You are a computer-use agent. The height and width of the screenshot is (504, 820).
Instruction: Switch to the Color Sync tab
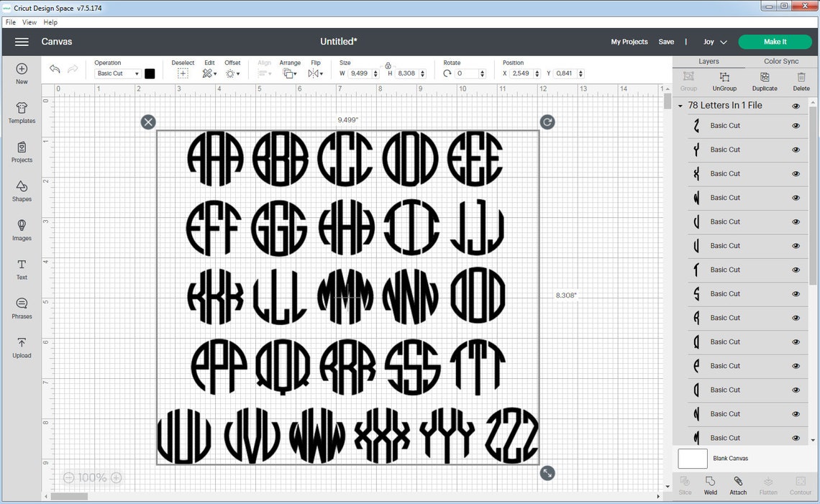(781, 61)
